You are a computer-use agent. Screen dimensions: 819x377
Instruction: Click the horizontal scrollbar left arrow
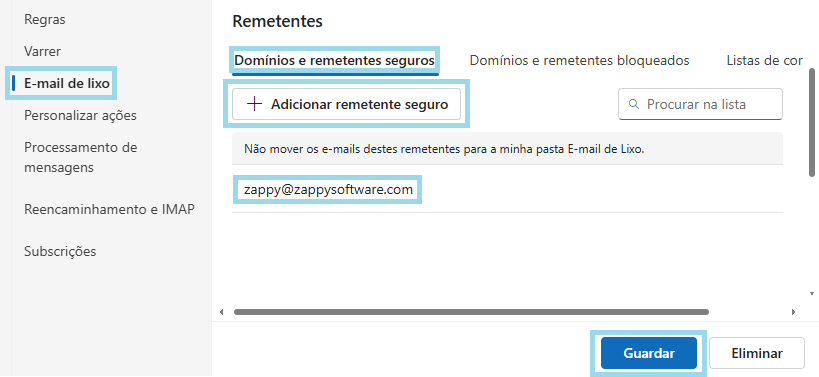(221, 312)
